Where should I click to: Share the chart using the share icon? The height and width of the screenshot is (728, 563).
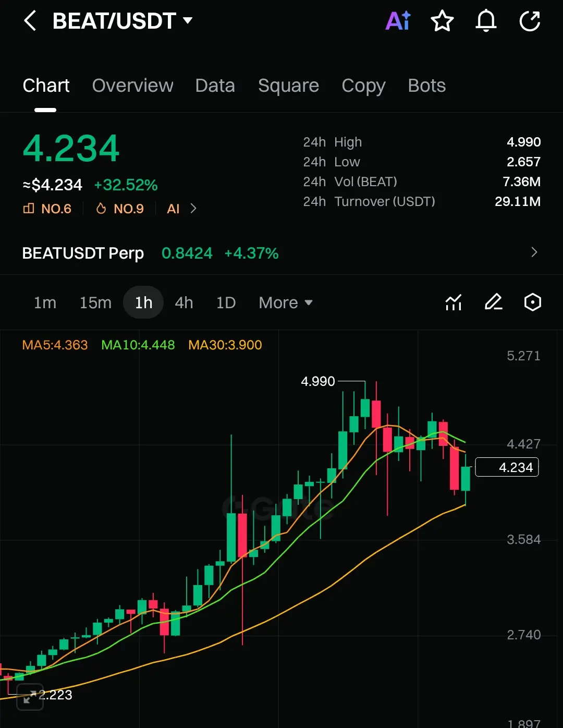coord(530,21)
